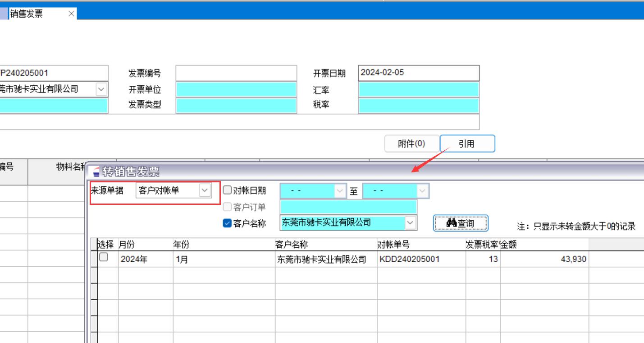Open the 对帐日期 start date dropdown

pyautogui.click(x=340, y=191)
